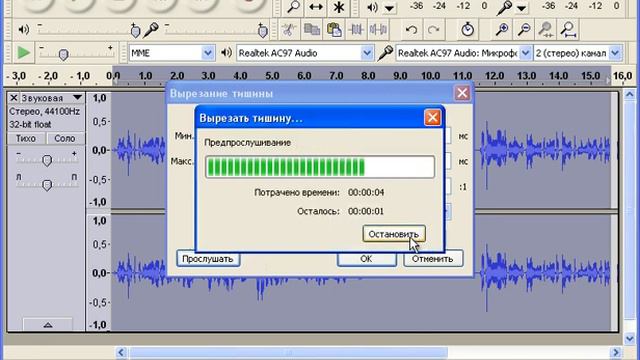Click the Прослушать preview button
This screenshot has height=360, width=640.
208,259
